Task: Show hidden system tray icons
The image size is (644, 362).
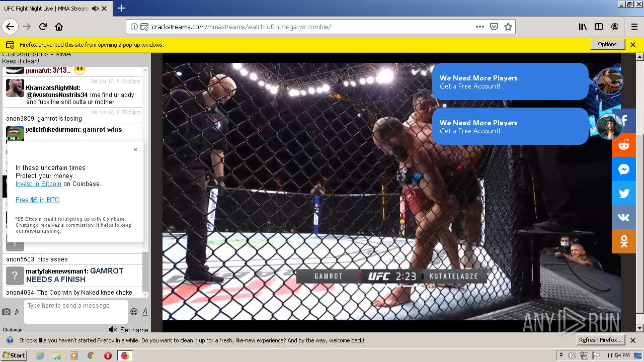Action: pos(561,355)
